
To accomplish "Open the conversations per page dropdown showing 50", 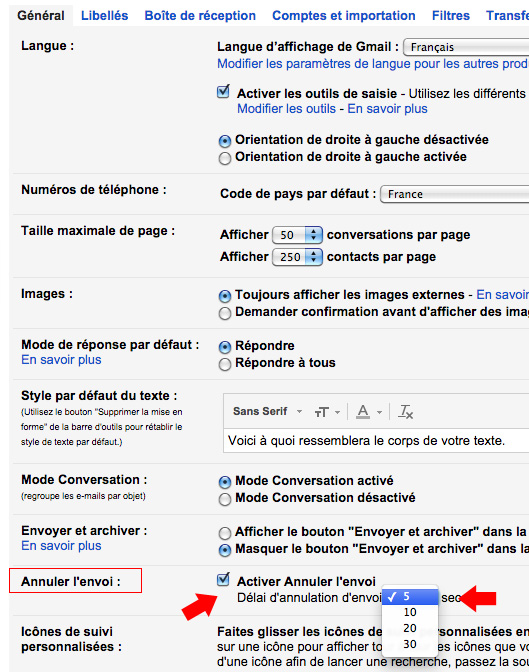I will coord(297,235).
